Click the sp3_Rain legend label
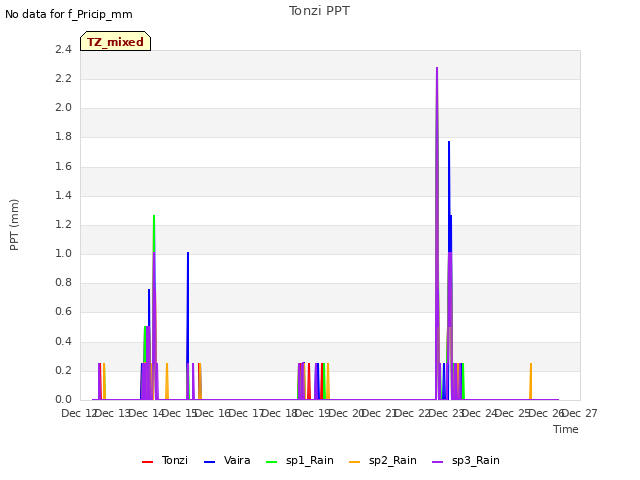This screenshot has height=480, width=640. (476, 460)
